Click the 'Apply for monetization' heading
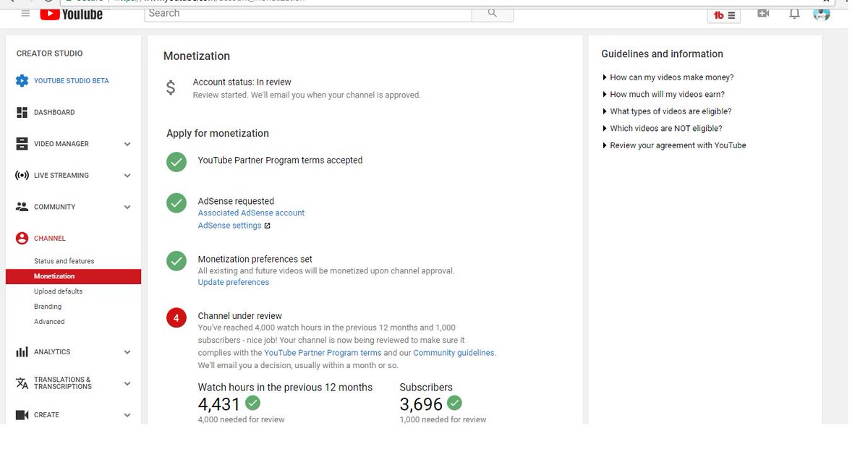 217,134
